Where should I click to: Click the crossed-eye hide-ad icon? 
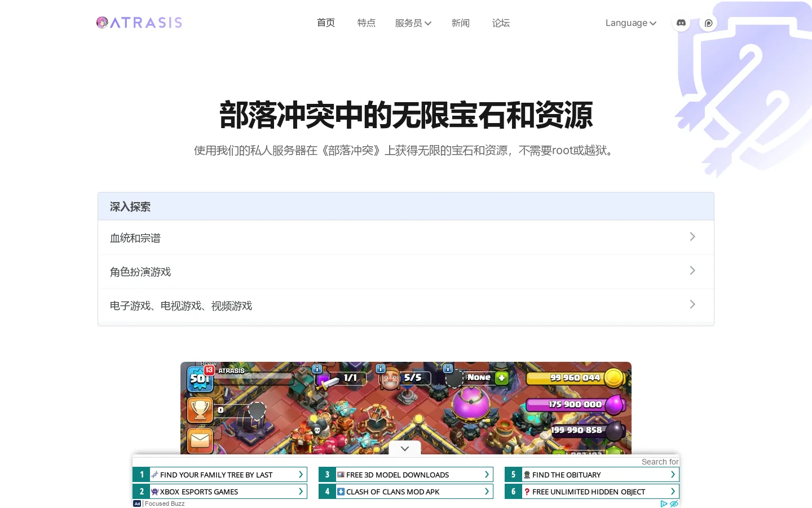(674, 503)
